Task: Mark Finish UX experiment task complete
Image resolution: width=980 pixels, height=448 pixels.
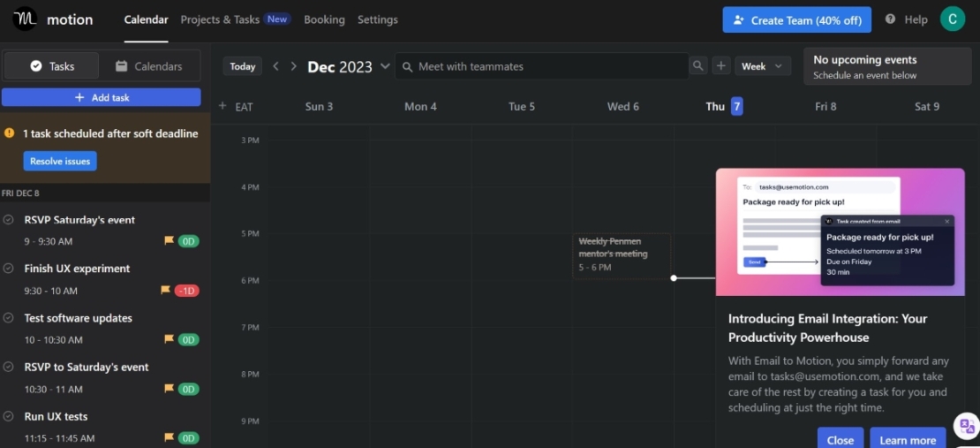Action: 9,269
